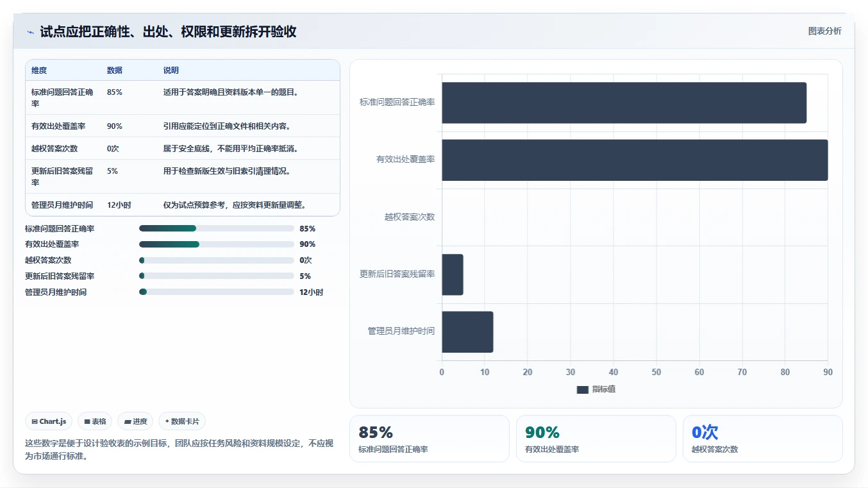Click the 12小时 value beside its progress bar

pos(312,292)
